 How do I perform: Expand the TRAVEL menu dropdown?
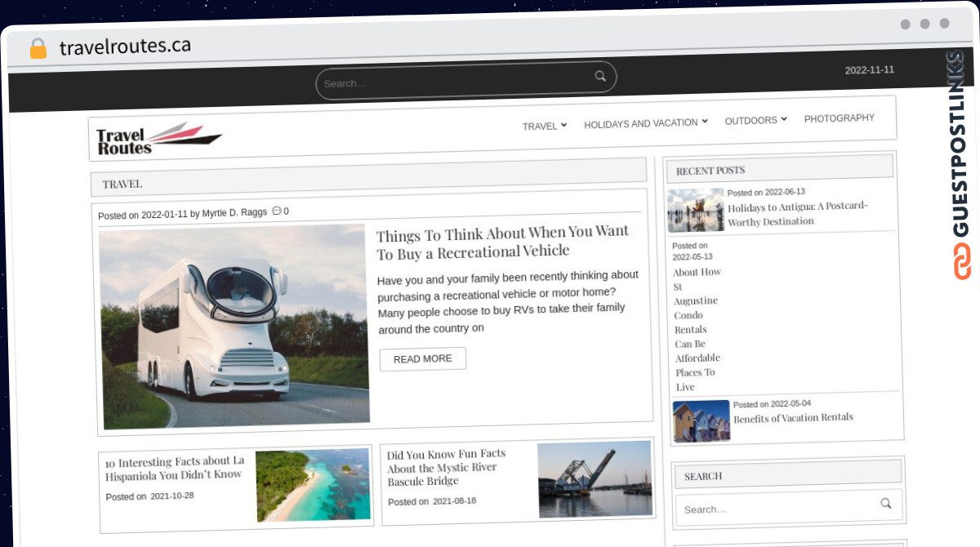545,126
